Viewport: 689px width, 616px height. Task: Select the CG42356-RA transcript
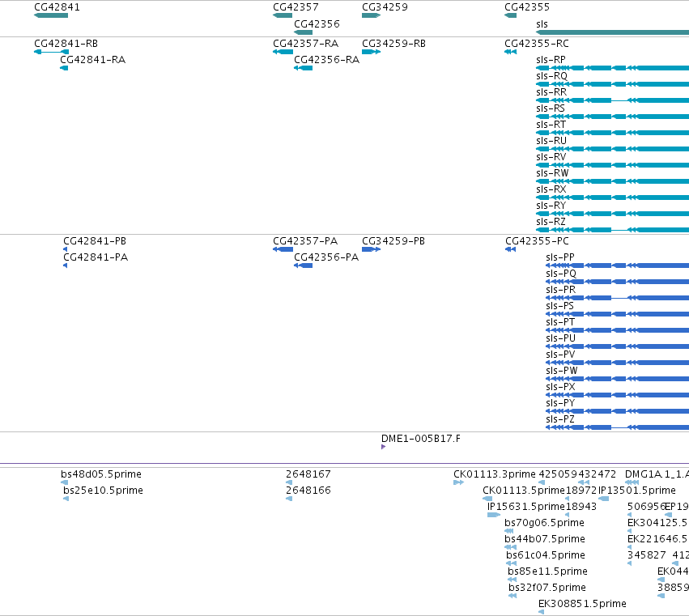point(303,68)
